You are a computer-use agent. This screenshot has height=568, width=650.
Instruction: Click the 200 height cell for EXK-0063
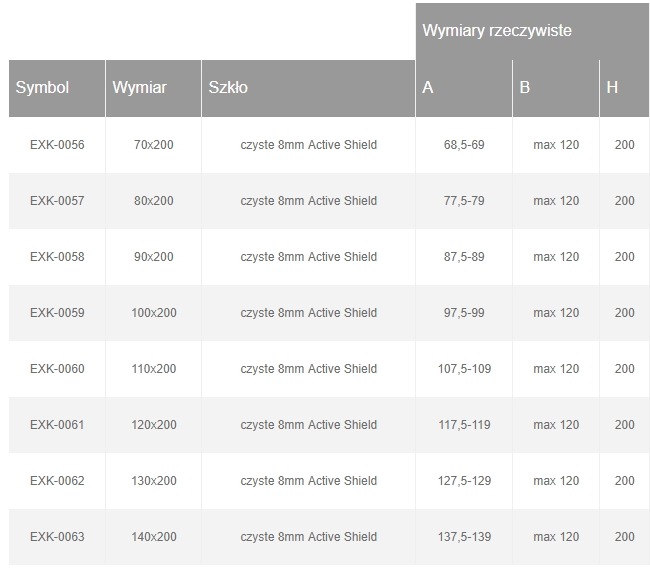(624, 537)
